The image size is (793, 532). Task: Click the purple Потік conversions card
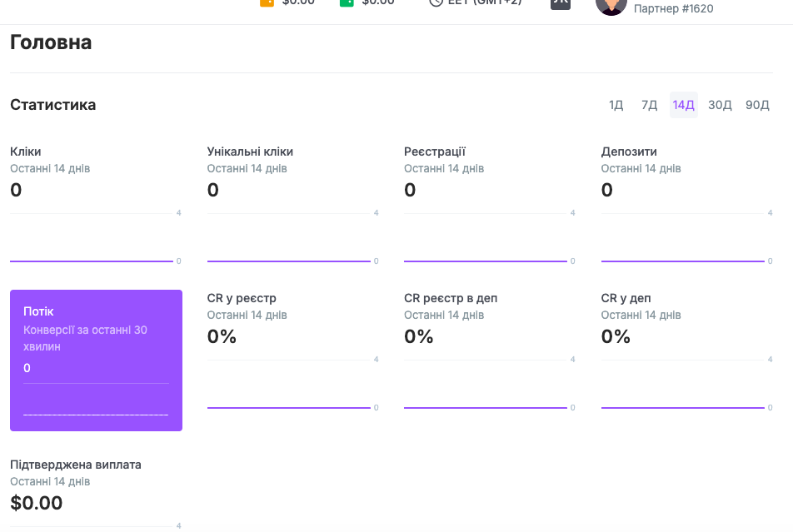coord(96,360)
